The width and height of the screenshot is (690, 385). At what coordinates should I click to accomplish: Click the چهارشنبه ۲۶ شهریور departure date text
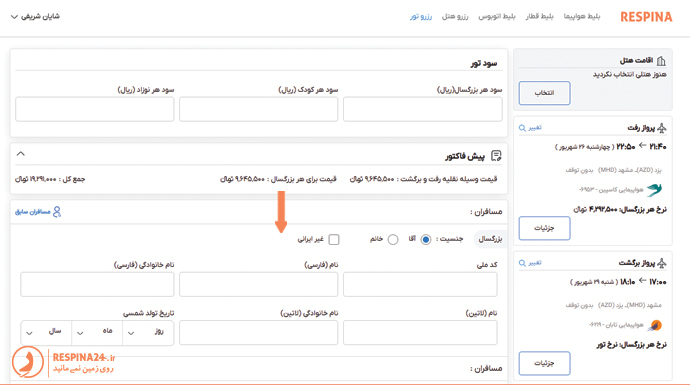pyautogui.click(x=584, y=147)
